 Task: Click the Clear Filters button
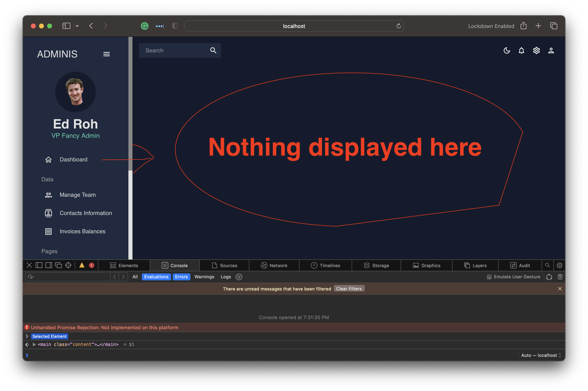click(x=349, y=288)
